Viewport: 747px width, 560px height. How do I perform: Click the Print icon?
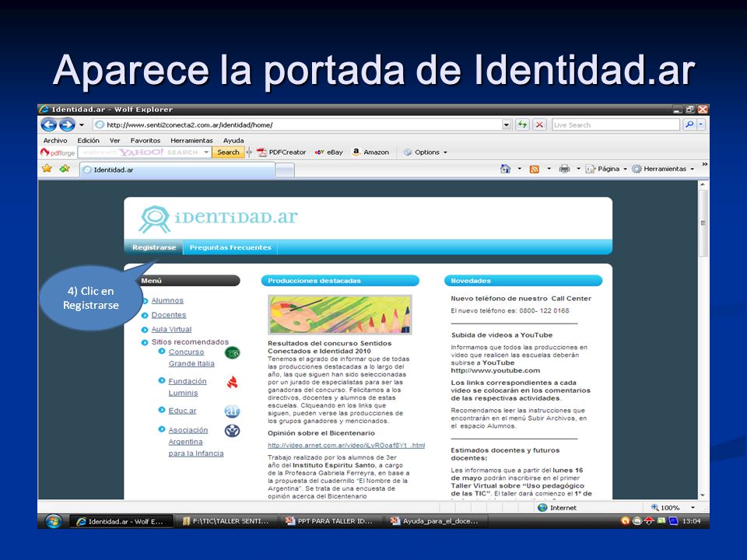(565, 169)
